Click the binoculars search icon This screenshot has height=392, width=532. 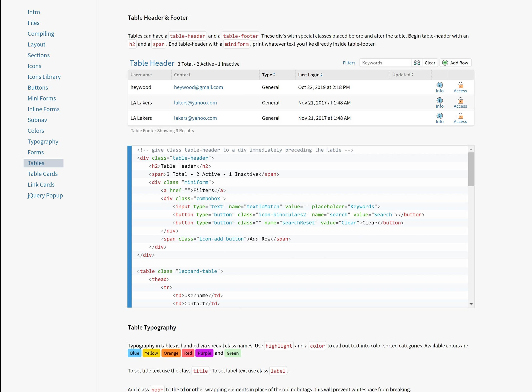[x=417, y=63]
